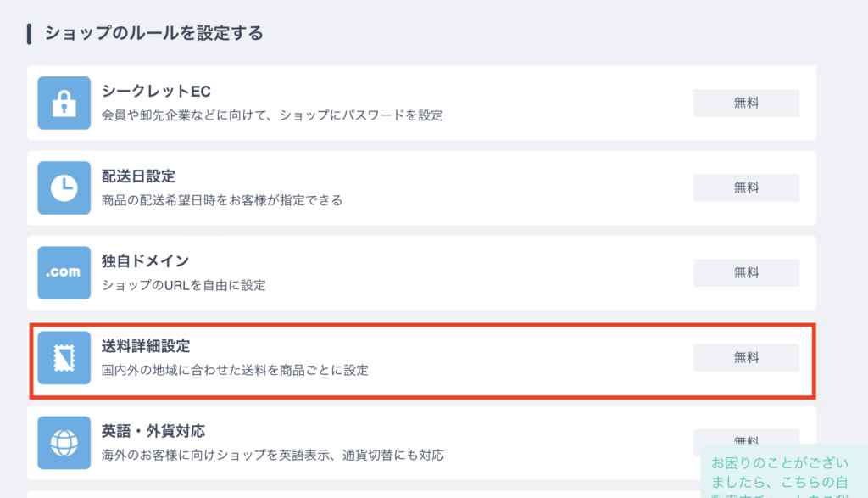Click the 無料 button for 独自ドメイン
Image resolution: width=868 pixels, height=498 pixels.
click(x=746, y=272)
